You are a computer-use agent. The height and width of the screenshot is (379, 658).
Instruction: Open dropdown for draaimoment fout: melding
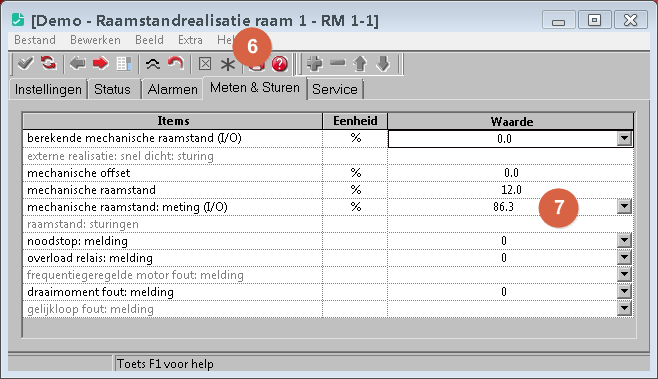[624, 292]
